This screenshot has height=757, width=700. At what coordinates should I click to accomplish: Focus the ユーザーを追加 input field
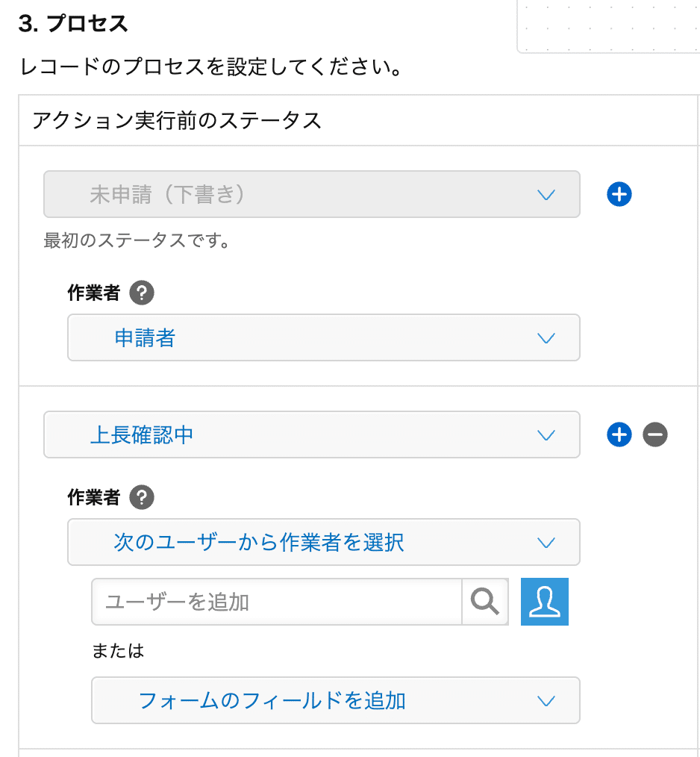pyautogui.click(x=277, y=602)
